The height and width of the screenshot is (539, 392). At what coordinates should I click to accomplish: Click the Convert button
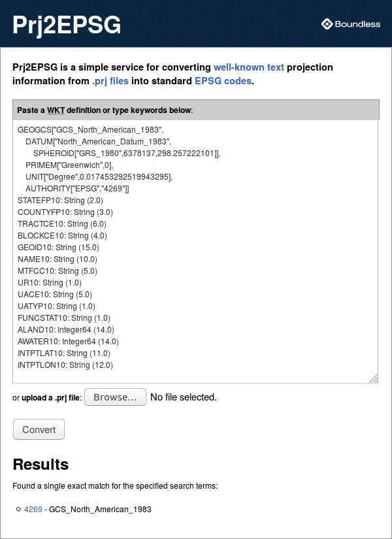point(39,429)
